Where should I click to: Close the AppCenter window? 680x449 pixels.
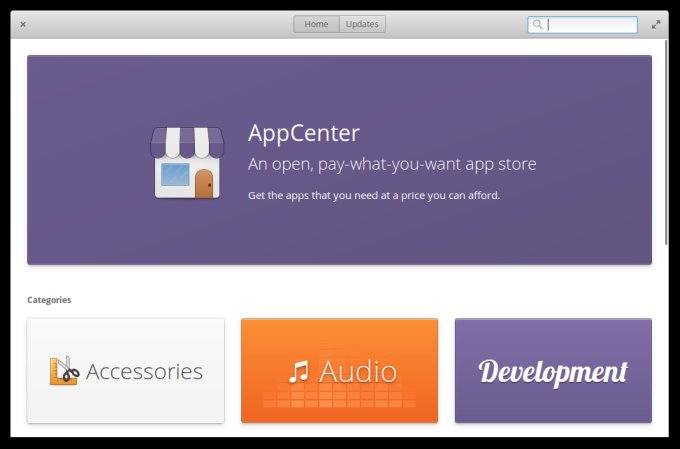pyautogui.click(x=23, y=25)
